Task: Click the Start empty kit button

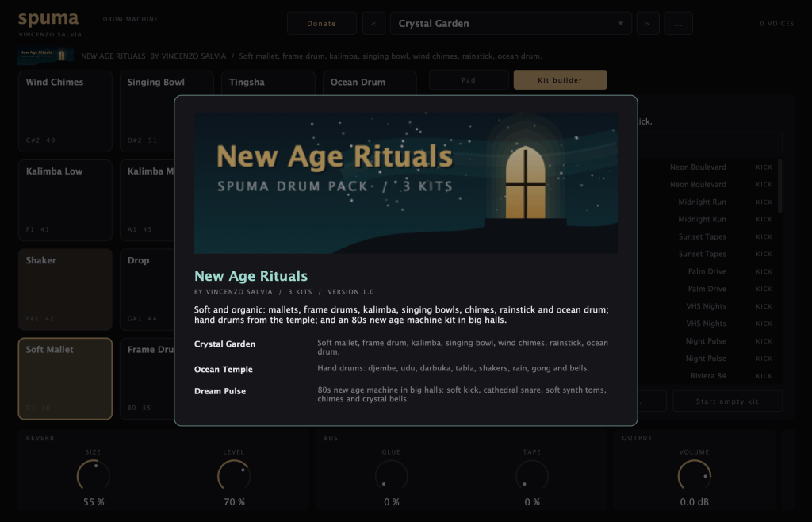Action: pos(727,401)
